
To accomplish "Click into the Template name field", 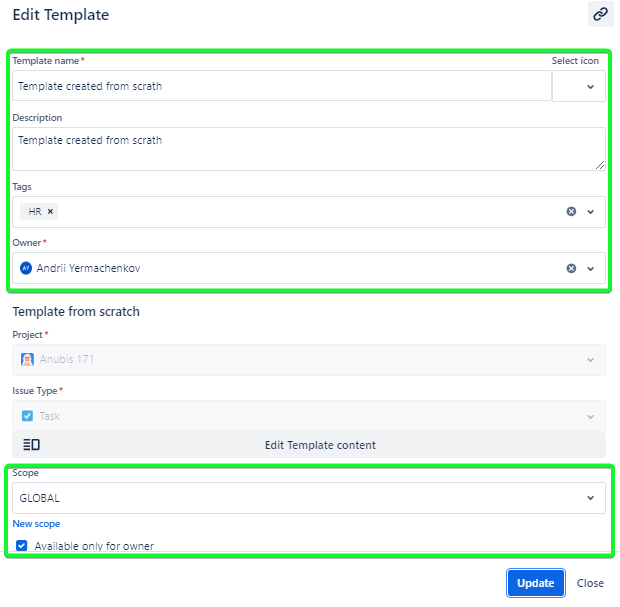I will [280, 86].
